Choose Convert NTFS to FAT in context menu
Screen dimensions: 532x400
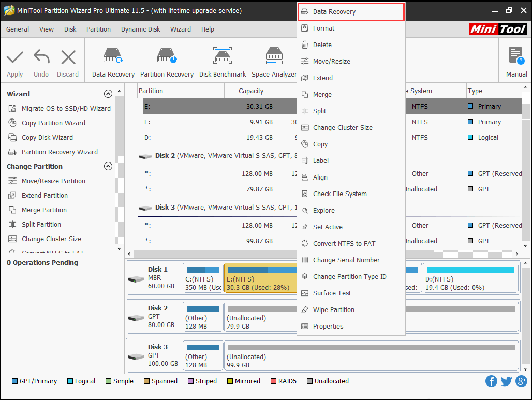351,244
